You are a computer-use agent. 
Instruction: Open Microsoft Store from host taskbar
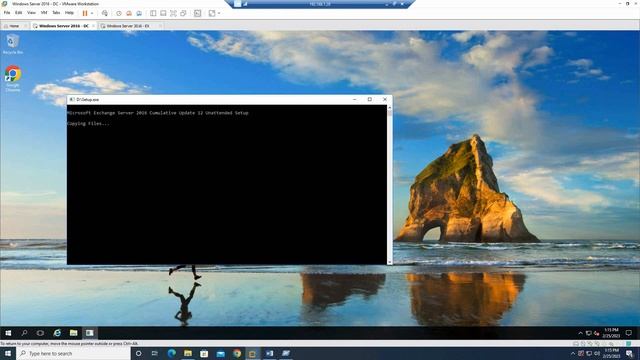pos(204,353)
